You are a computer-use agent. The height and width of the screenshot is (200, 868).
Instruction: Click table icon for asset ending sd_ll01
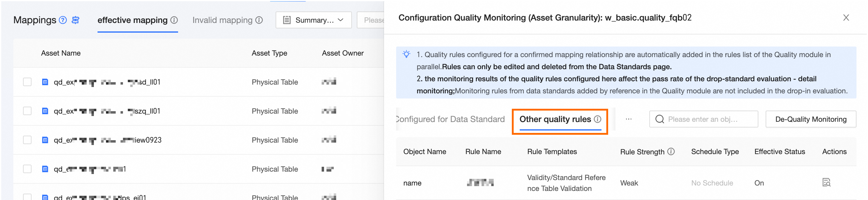click(x=45, y=82)
